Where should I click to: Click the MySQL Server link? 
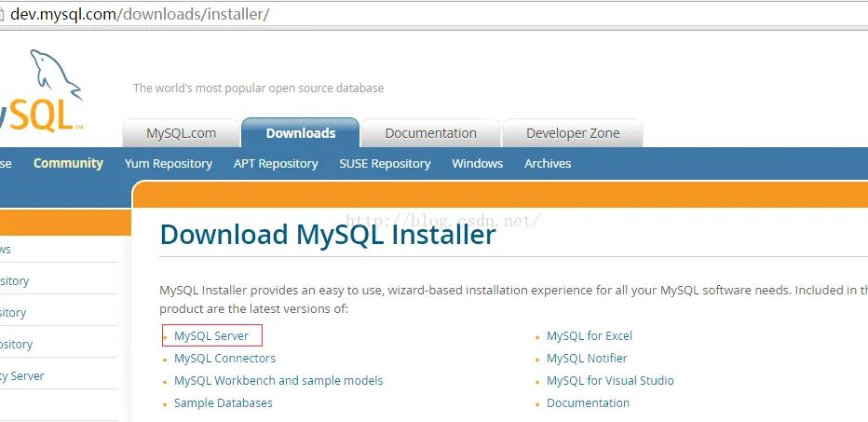[x=211, y=335]
